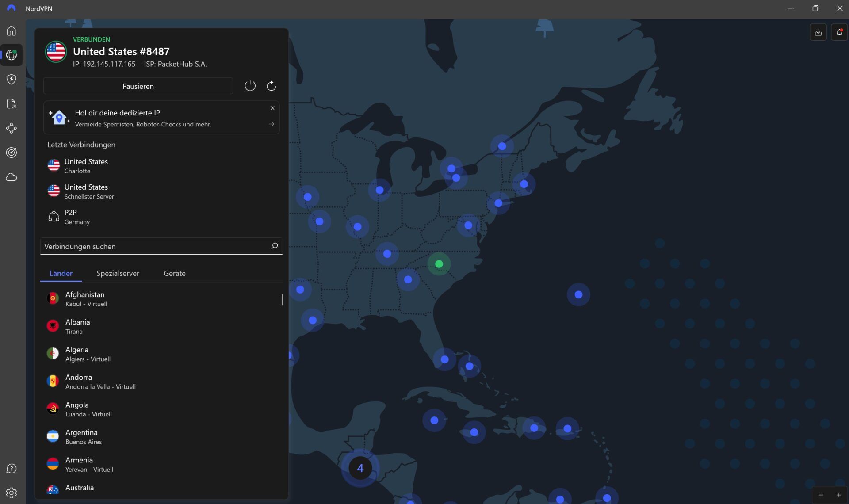The width and height of the screenshot is (849, 504).
Task: Zoom out the map with minus
Action: tap(821, 495)
